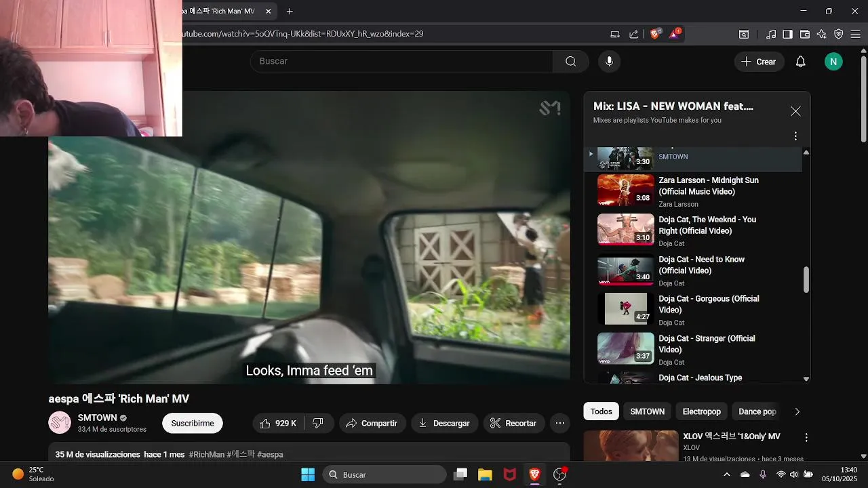
Task: Select the Dance pop filter chip
Action: [757, 411]
